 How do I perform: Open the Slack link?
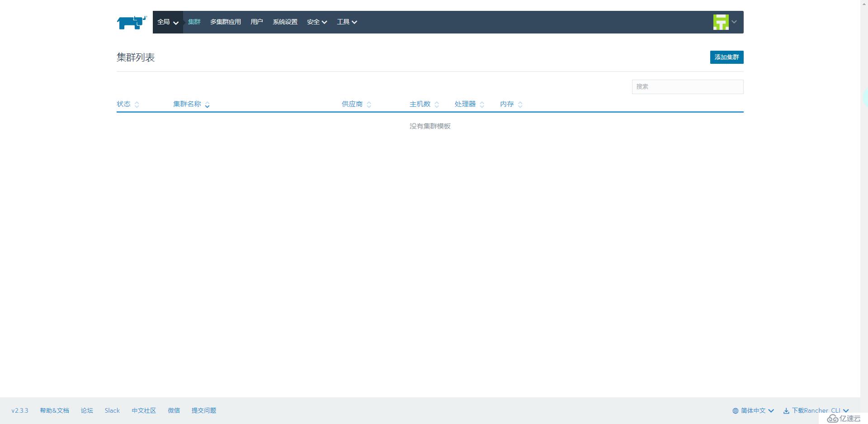[x=112, y=411]
